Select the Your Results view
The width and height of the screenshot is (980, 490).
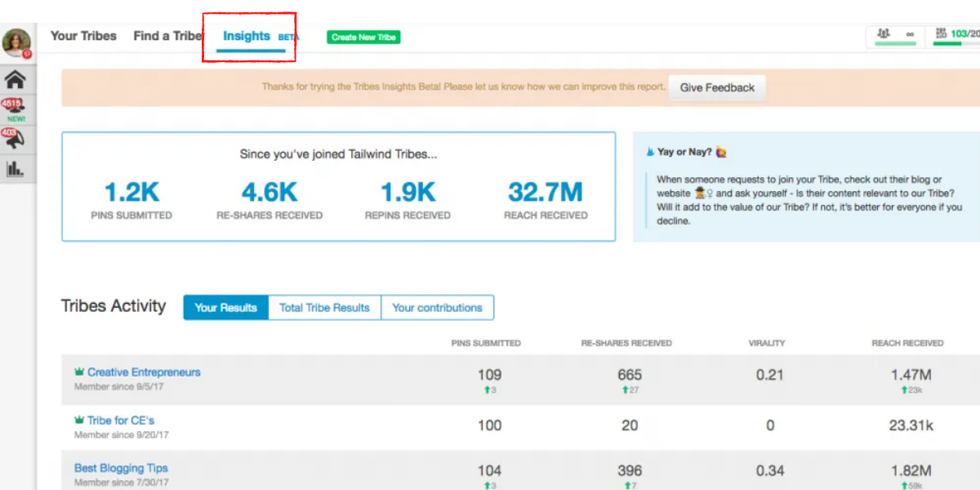(225, 308)
